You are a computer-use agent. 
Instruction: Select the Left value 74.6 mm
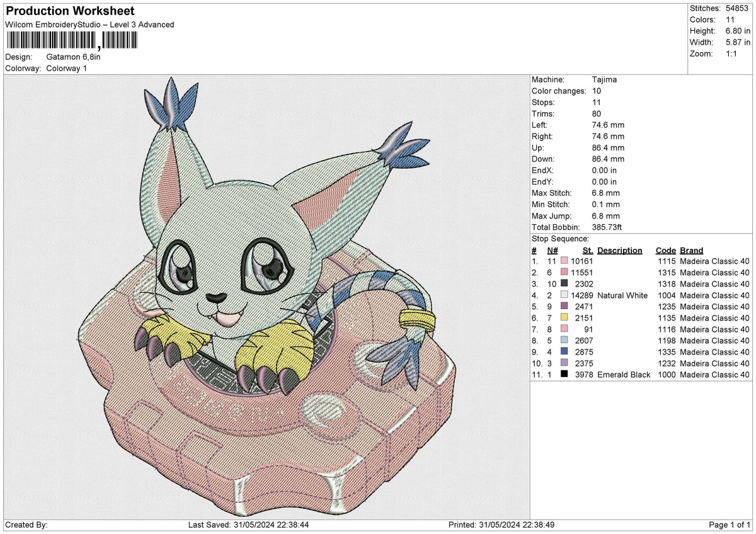click(x=608, y=125)
